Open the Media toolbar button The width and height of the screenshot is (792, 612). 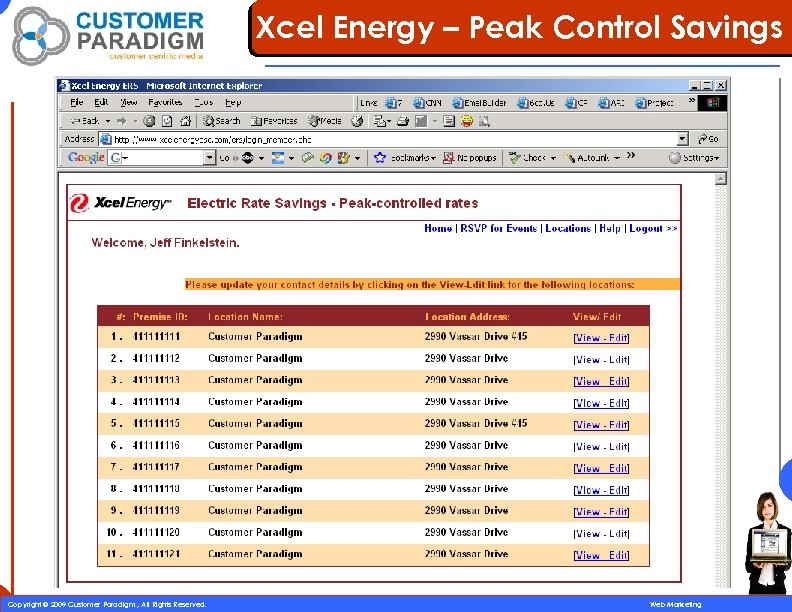click(x=325, y=121)
